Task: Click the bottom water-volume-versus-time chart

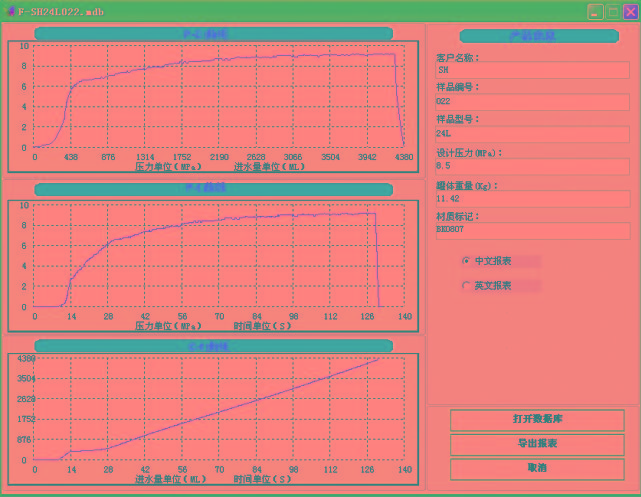Action: pos(219,408)
